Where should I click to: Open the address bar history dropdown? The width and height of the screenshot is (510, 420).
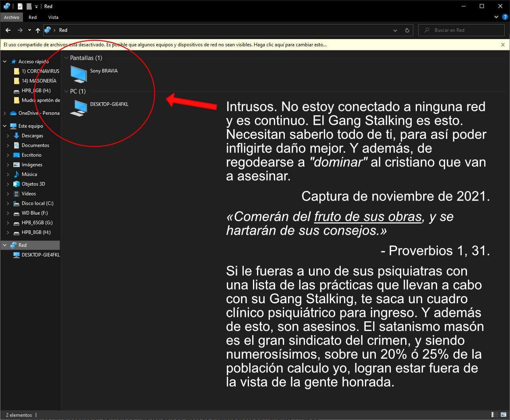395,30
